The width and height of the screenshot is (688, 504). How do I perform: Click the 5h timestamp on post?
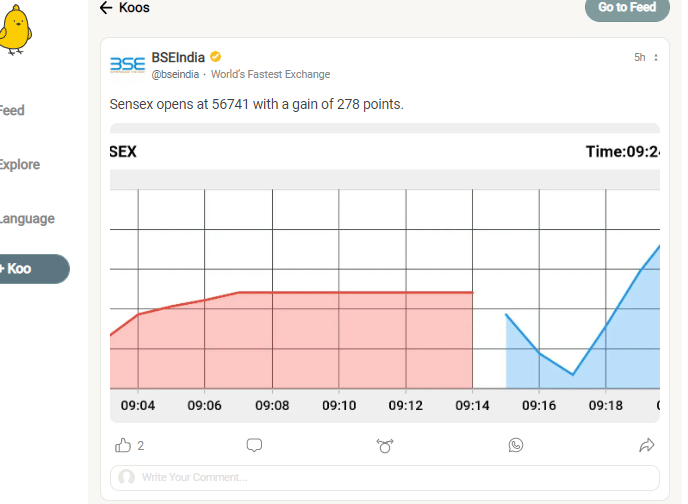640,57
